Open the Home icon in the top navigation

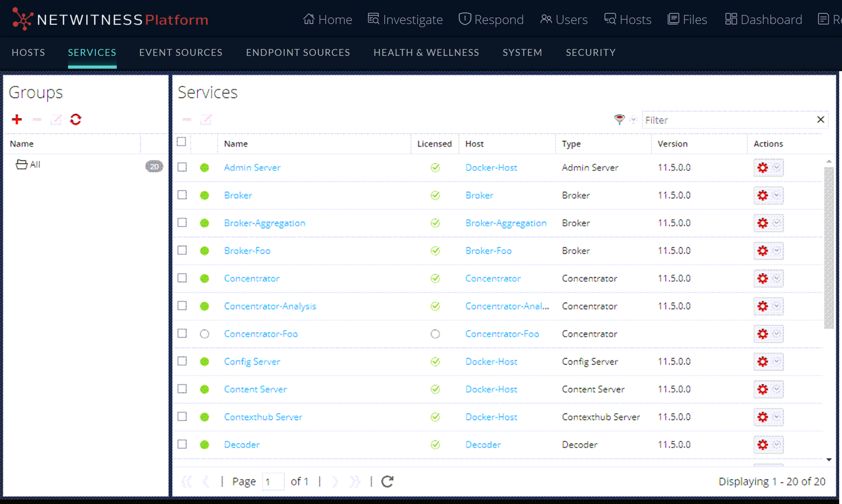[308, 19]
